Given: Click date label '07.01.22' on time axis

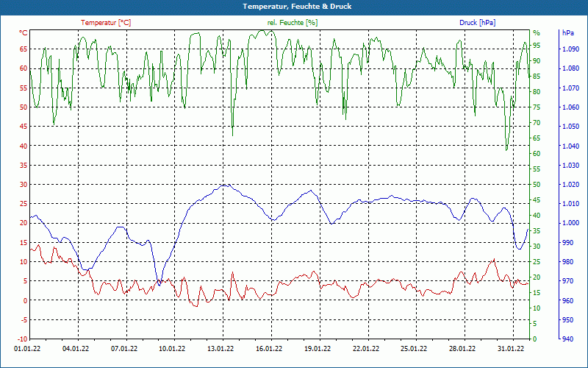Looking at the screenshot, I should pyautogui.click(x=124, y=349).
